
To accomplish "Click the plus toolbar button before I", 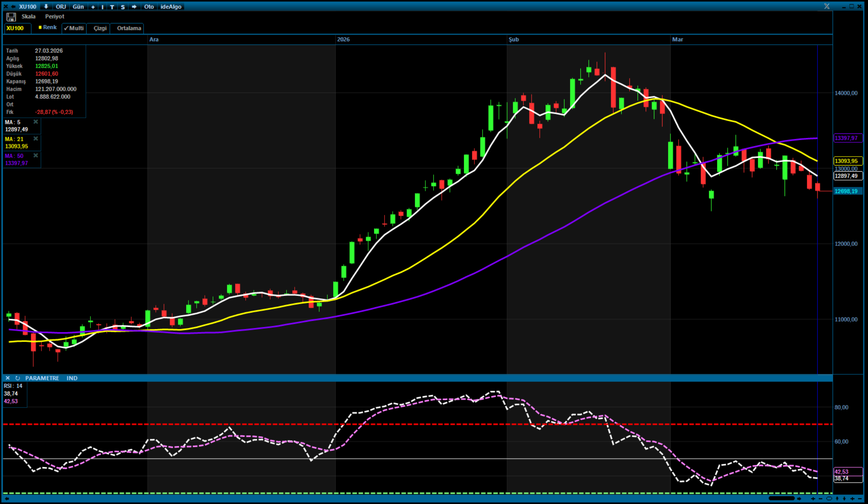I will pos(93,6).
